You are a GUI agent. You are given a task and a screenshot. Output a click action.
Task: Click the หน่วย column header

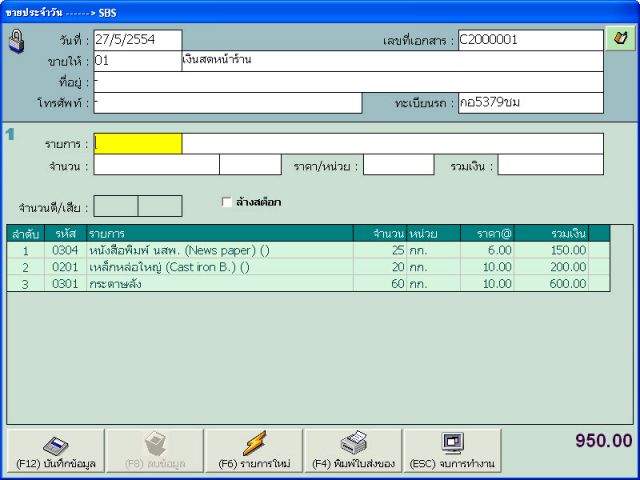(x=433, y=234)
